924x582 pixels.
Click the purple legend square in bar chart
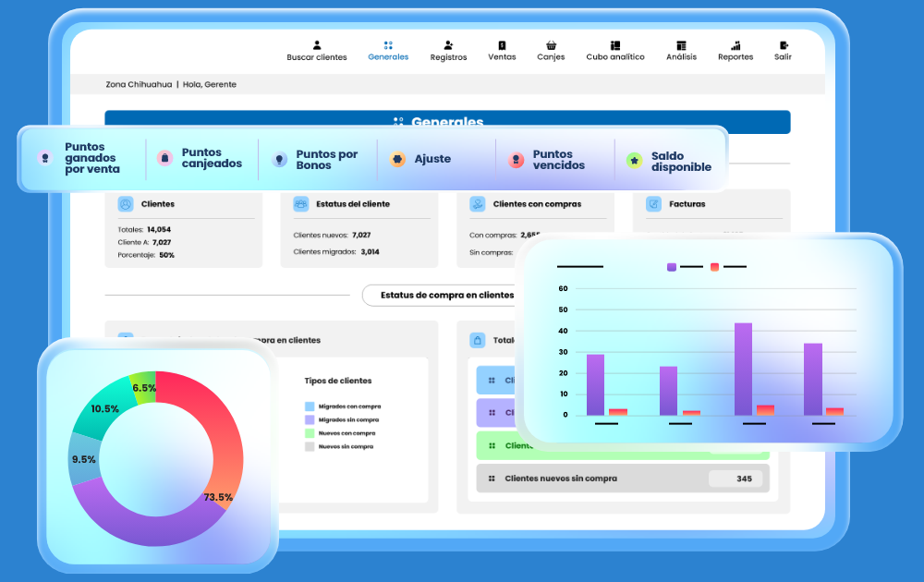[x=671, y=267]
